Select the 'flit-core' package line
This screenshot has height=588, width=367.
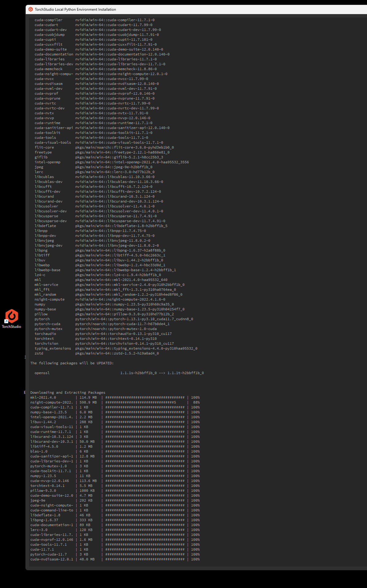coord(104,147)
